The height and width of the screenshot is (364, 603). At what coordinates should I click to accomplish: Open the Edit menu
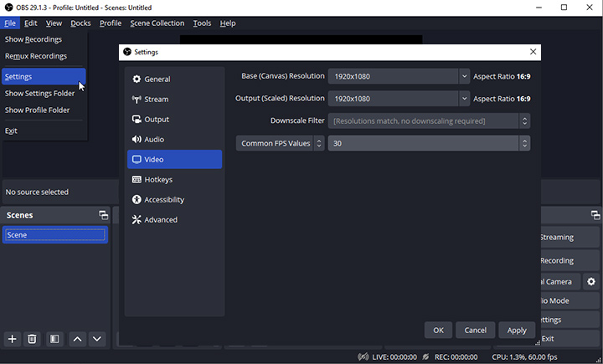click(x=31, y=23)
